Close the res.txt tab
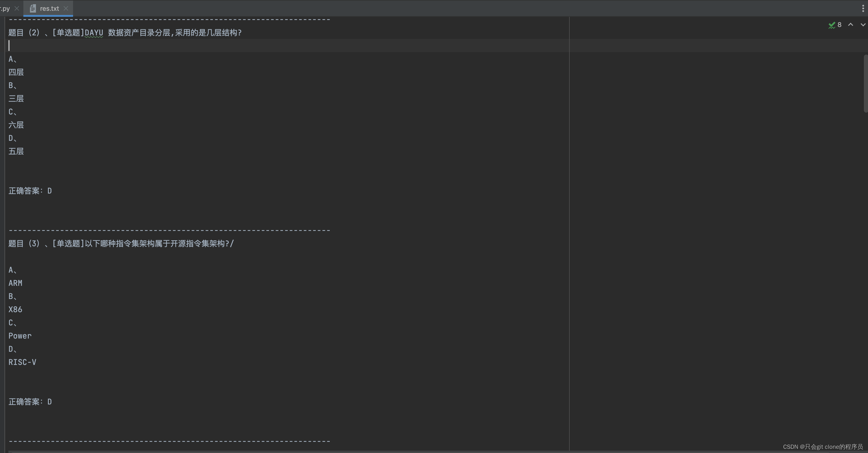Image resolution: width=868 pixels, height=453 pixels. pos(66,8)
